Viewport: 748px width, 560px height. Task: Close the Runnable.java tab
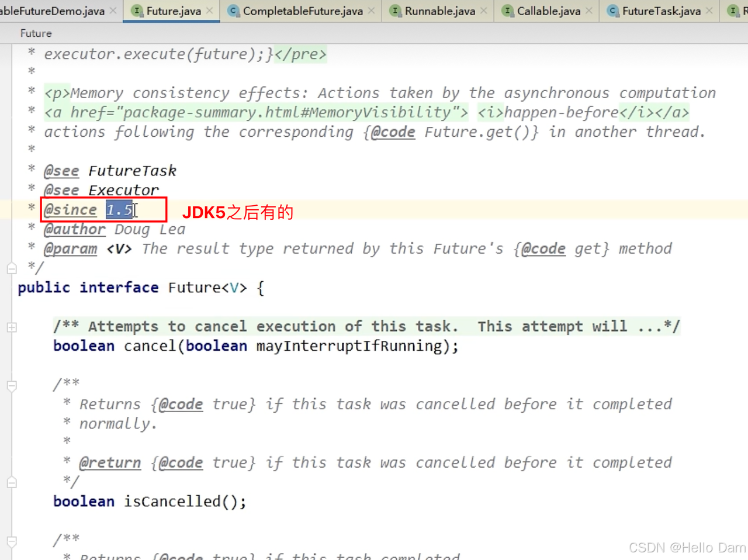coord(484,11)
